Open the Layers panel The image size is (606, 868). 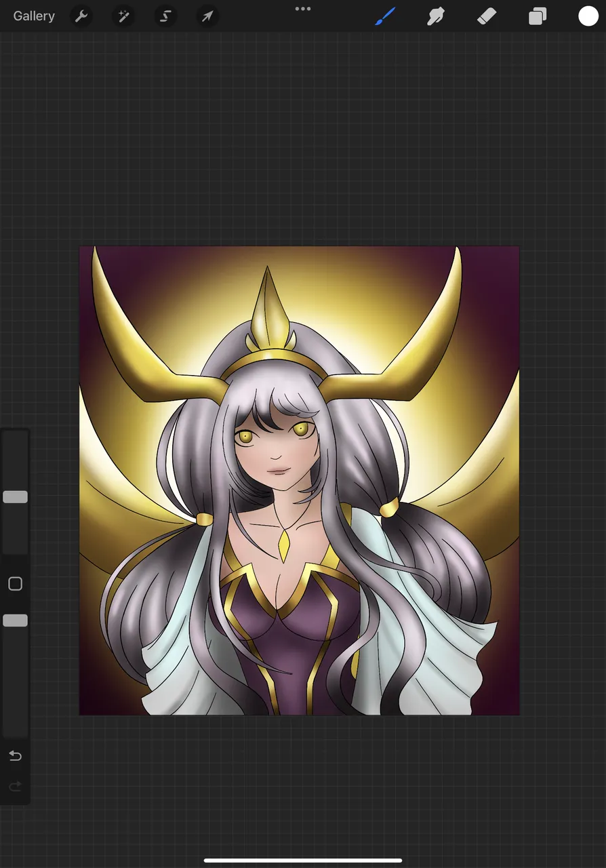point(538,16)
